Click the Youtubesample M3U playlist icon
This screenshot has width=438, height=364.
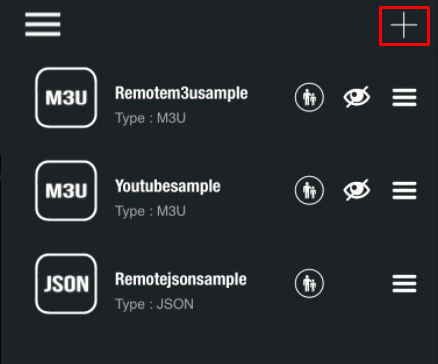66,191
